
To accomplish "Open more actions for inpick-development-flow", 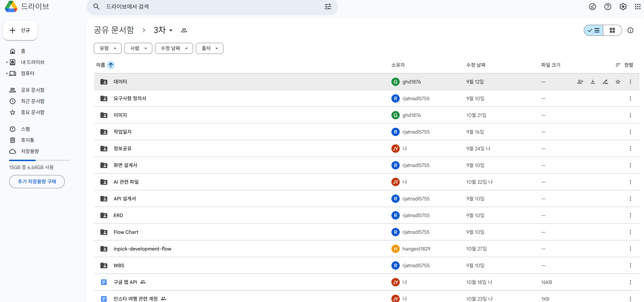I will pos(630,249).
